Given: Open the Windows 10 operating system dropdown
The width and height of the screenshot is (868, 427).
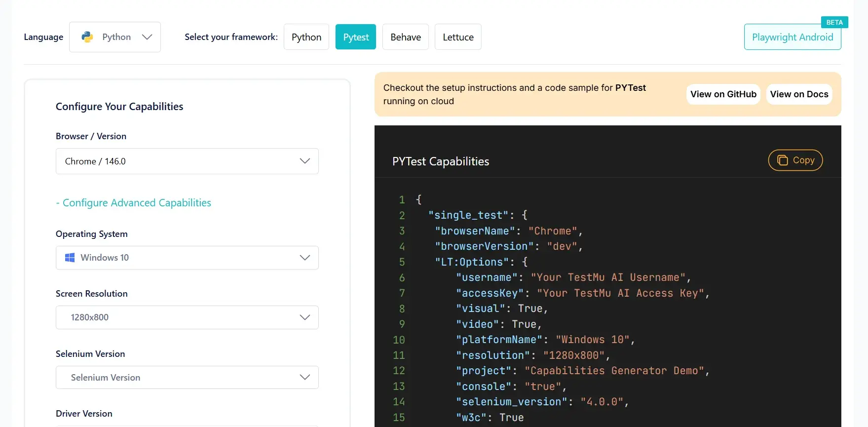Looking at the screenshot, I should (x=187, y=258).
